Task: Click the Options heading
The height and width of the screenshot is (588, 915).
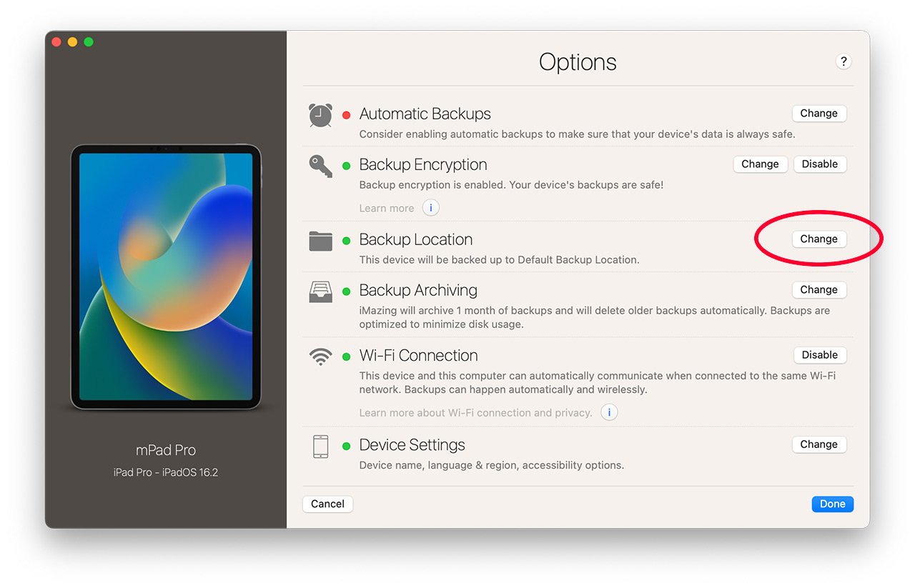Action: click(x=578, y=62)
